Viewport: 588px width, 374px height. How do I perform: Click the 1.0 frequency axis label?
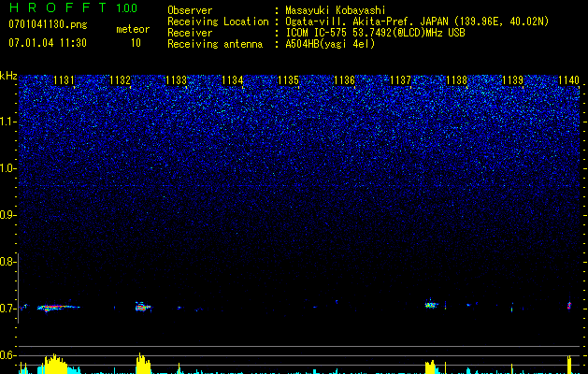[x=7, y=168]
